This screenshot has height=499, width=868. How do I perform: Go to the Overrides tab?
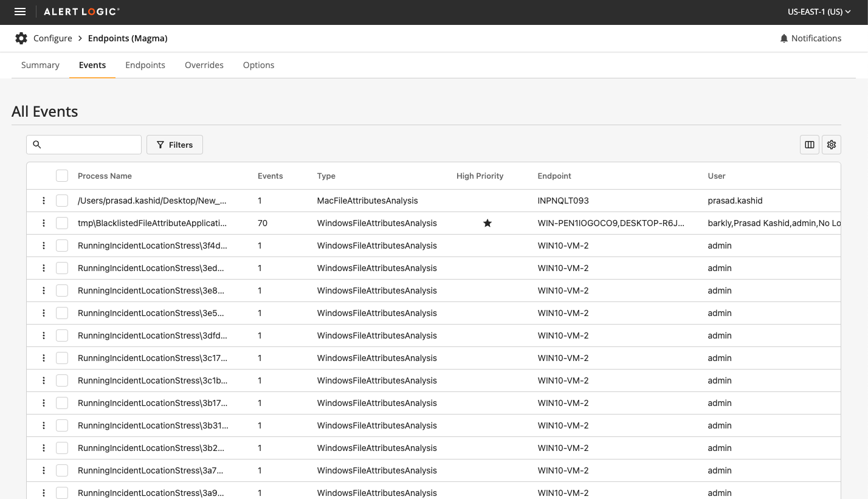pyautogui.click(x=204, y=65)
